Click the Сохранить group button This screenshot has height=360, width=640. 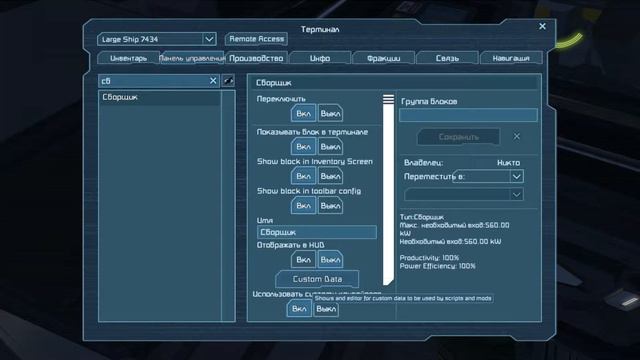458,137
